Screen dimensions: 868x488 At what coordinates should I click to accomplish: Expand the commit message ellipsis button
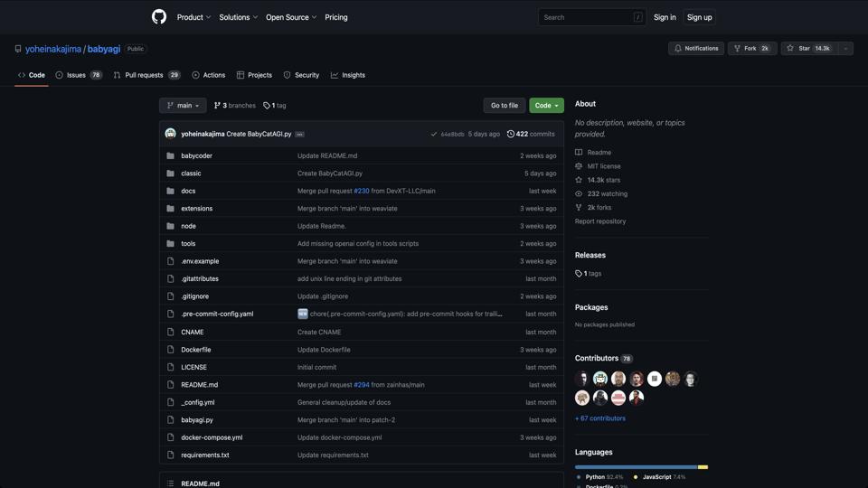pyautogui.click(x=299, y=134)
